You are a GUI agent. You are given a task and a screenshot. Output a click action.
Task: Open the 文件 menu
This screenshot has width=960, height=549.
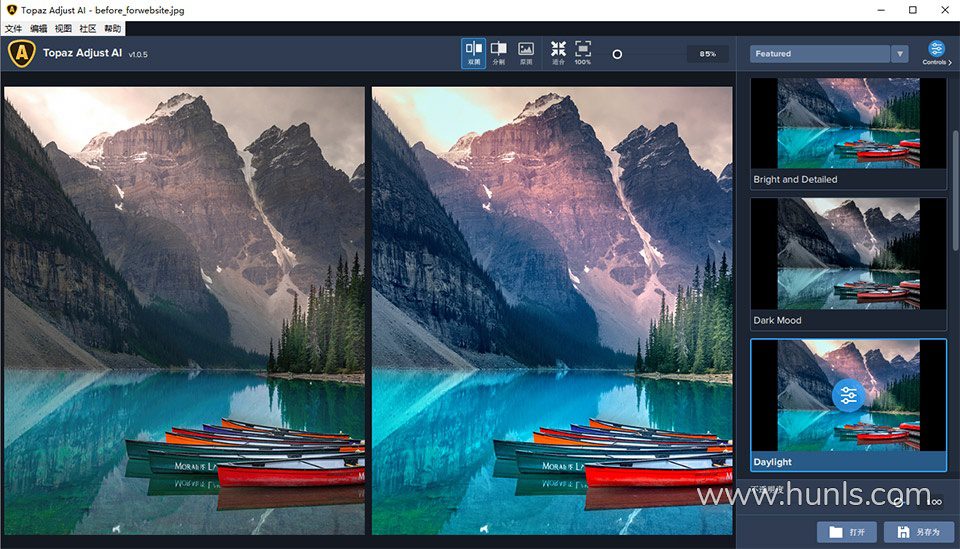point(13,29)
